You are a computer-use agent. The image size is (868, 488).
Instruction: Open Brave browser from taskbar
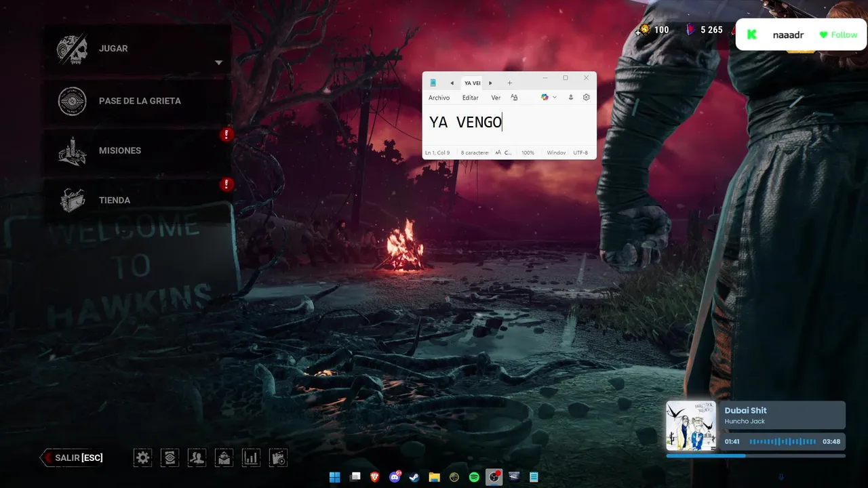pos(375,477)
